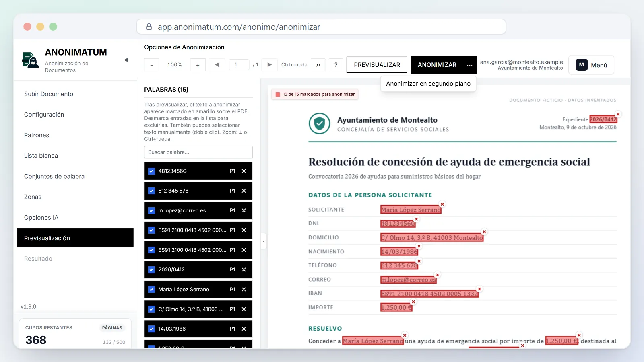This screenshot has height=362, width=644.
Task: Click the page number input field
Action: coord(239,65)
